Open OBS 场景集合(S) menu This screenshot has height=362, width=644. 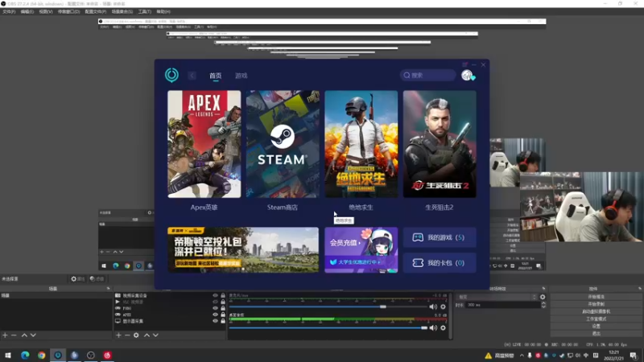pyautogui.click(x=122, y=11)
